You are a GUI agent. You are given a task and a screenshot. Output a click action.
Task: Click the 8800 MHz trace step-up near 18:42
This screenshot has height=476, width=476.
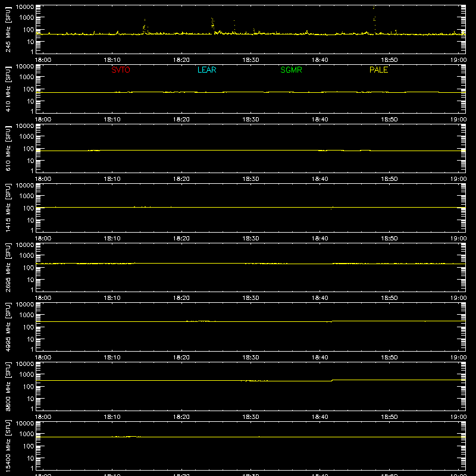pos(332,380)
